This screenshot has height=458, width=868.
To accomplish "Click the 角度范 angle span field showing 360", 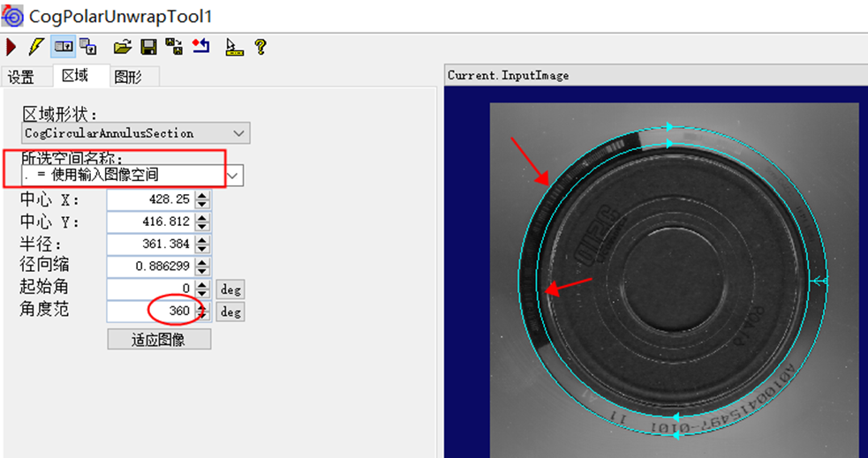I will pyautogui.click(x=151, y=311).
